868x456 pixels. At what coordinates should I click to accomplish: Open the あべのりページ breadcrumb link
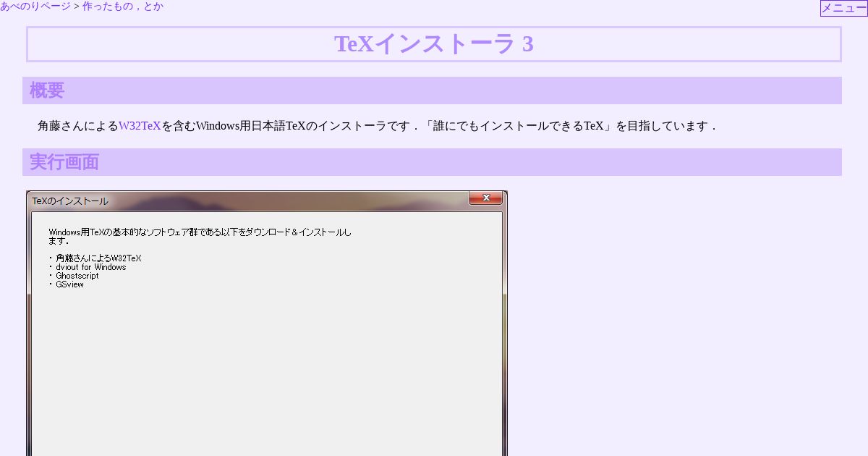[35, 7]
